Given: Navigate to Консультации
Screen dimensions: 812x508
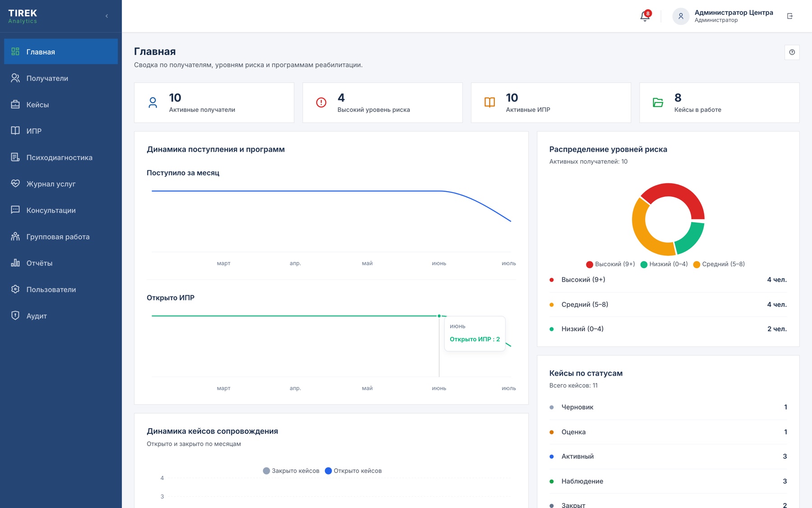Looking at the screenshot, I should point(61,210).
